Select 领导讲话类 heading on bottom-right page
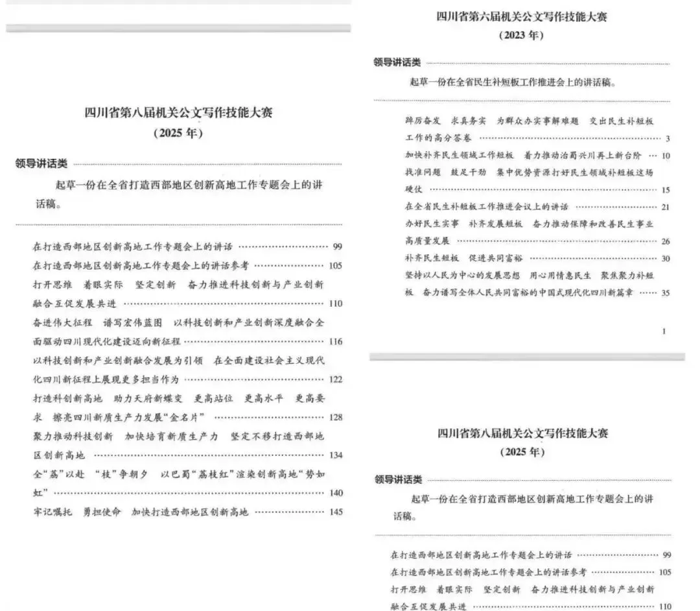Viewport: 700px width, 611px height. click(x=398, y=480)
